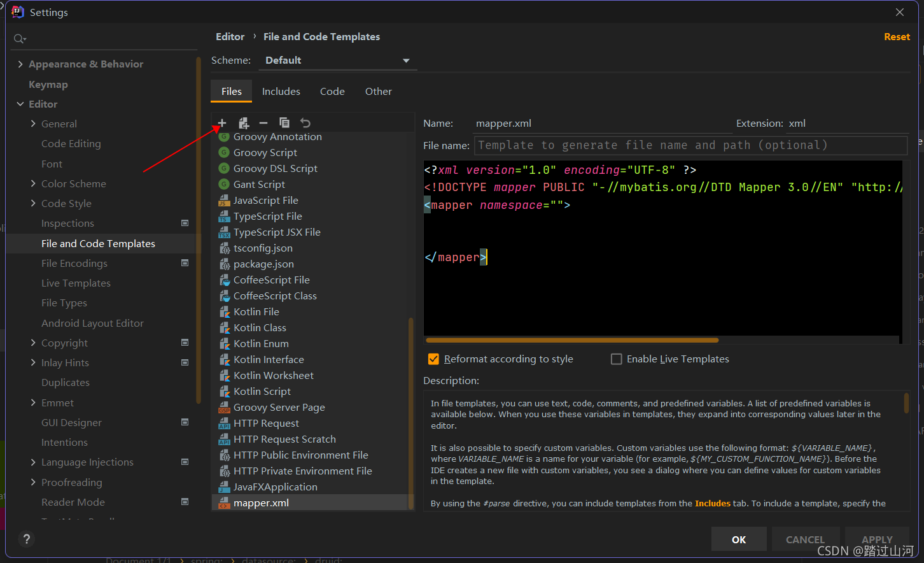Click the template list vertical scrollbar
This screenshot has height=563, width=924.
click(410, 413)
